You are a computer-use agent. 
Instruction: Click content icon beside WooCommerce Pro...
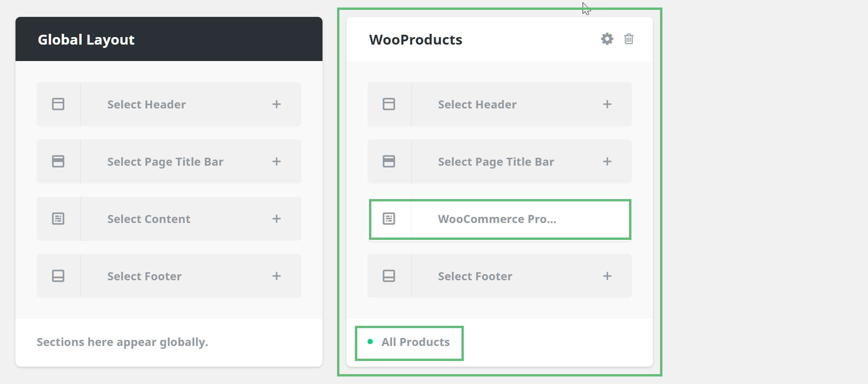pos(389,219)
